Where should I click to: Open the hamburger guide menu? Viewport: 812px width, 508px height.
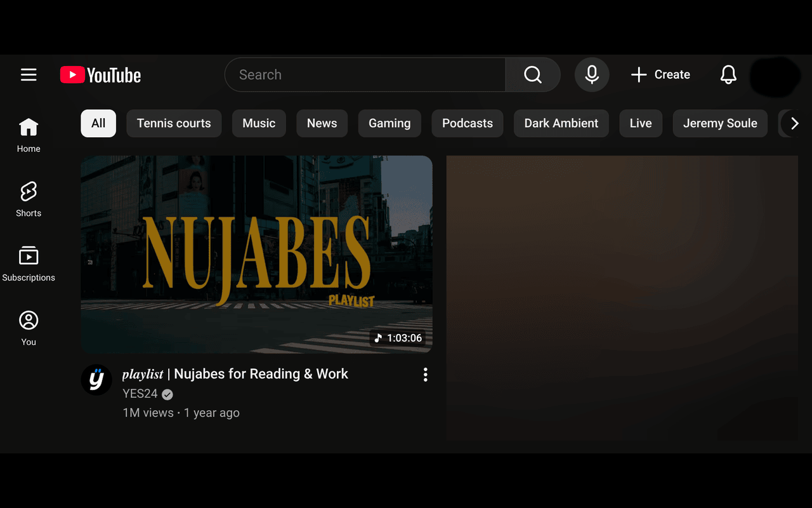tap(29, 75)
